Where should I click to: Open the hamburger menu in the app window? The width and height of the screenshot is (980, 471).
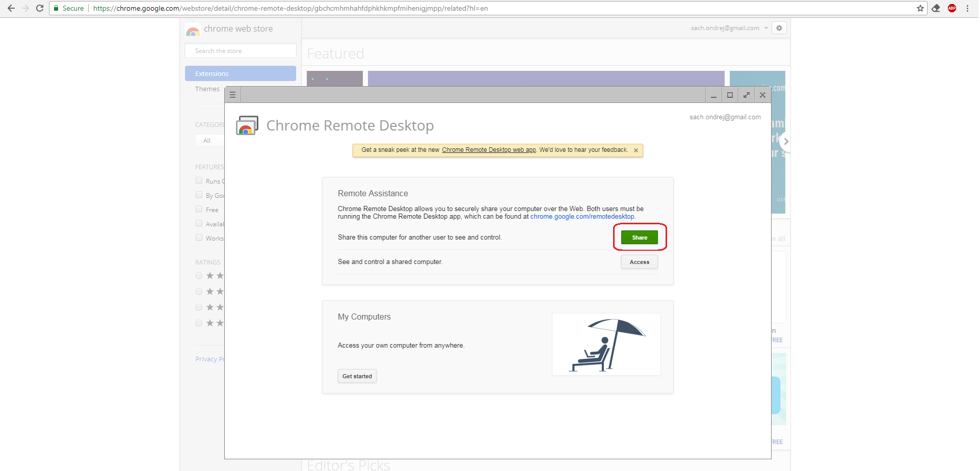233,94
